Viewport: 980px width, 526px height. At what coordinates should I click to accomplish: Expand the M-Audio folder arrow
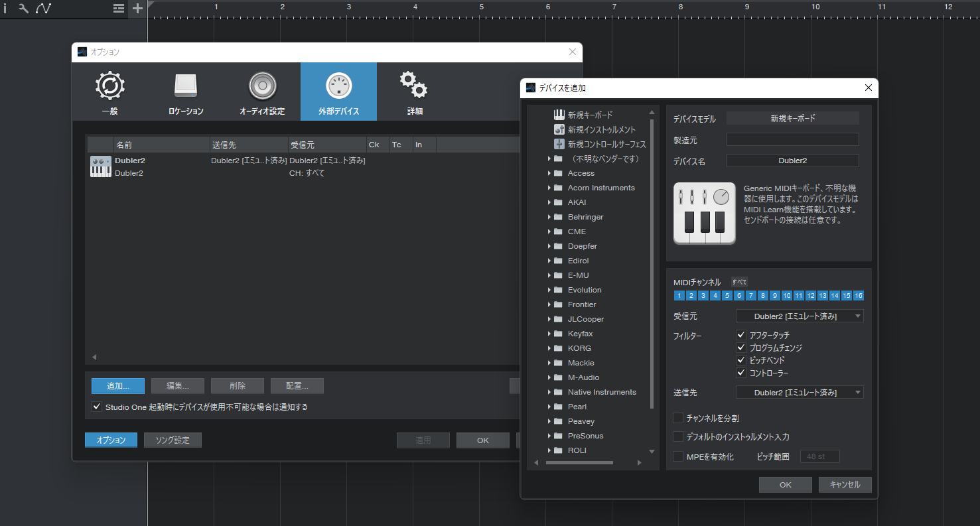coord(549,377)
